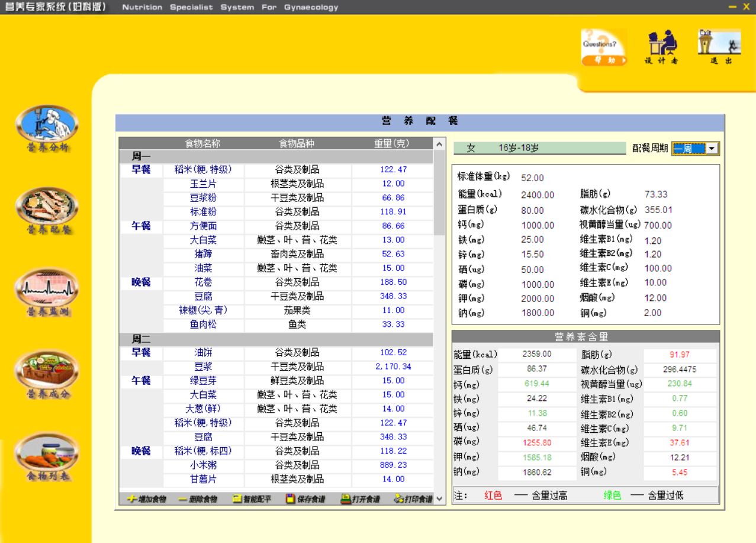756x543 pixels.
Task: Select the 小米粥 food entry
Action: [x=203, y=465]
